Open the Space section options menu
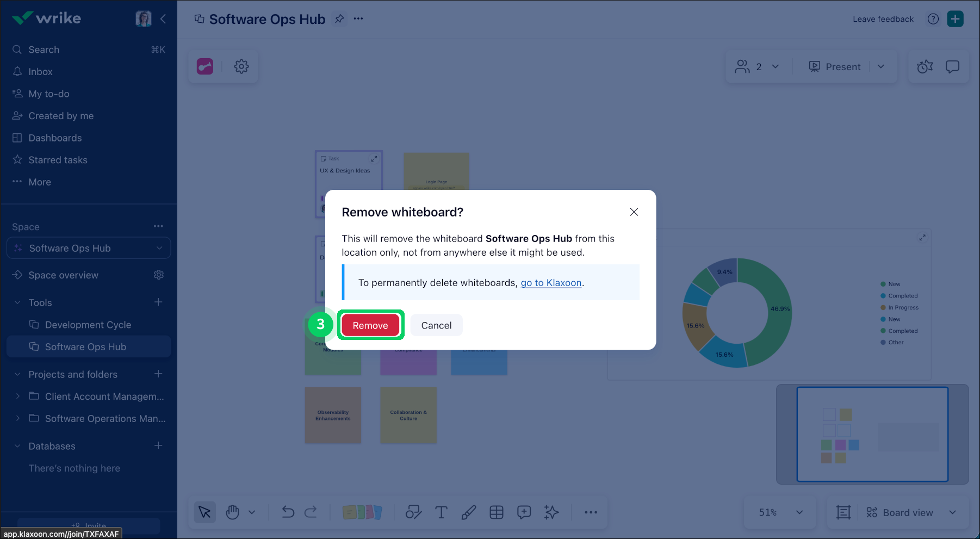The height and width of the screenshot is (539, 980). tap(158, 226)
